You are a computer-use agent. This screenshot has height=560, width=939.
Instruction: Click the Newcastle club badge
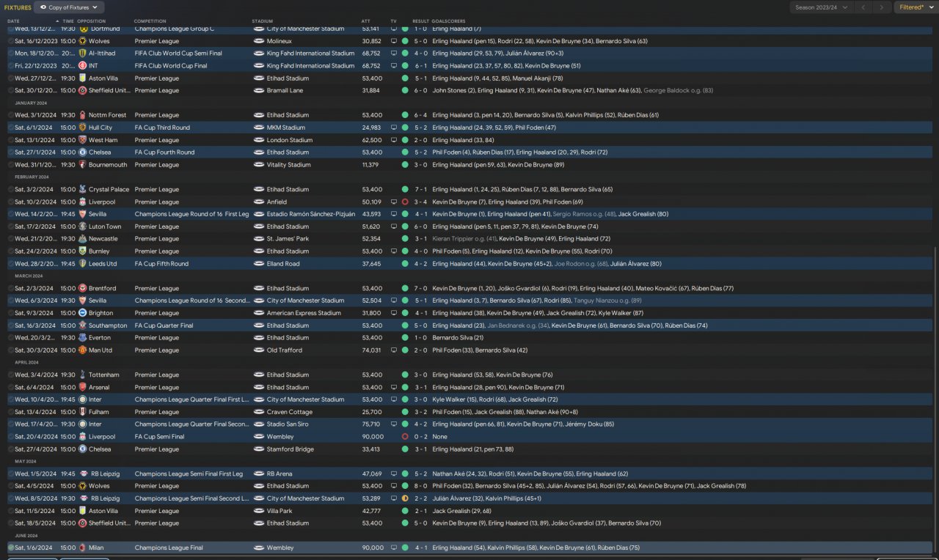(x=83, y=239)
